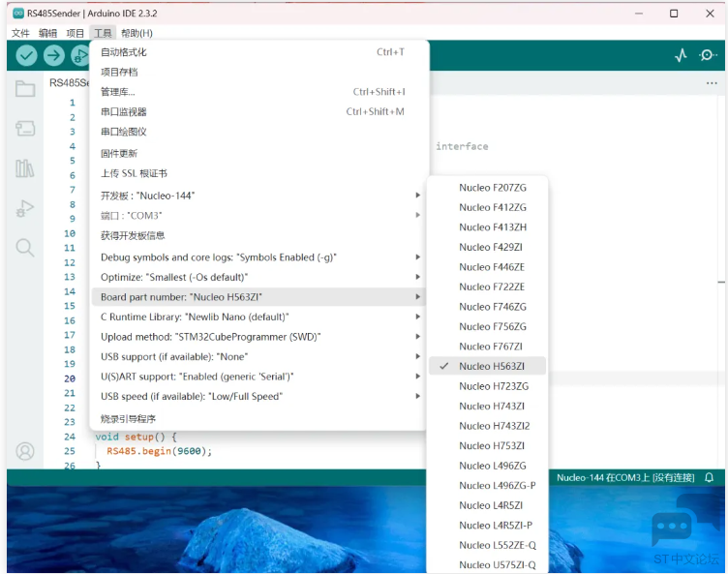The height and width of the screenshot is (574, 728).
Task: Select Nucleo F446ZE board part
Action: (x=487, y=267)
